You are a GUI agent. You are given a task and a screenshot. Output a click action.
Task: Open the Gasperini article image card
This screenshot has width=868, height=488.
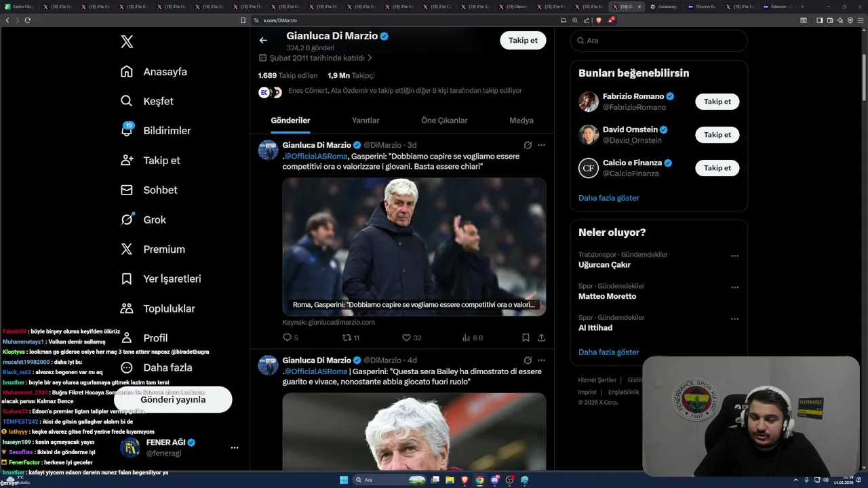pos(414,247)
